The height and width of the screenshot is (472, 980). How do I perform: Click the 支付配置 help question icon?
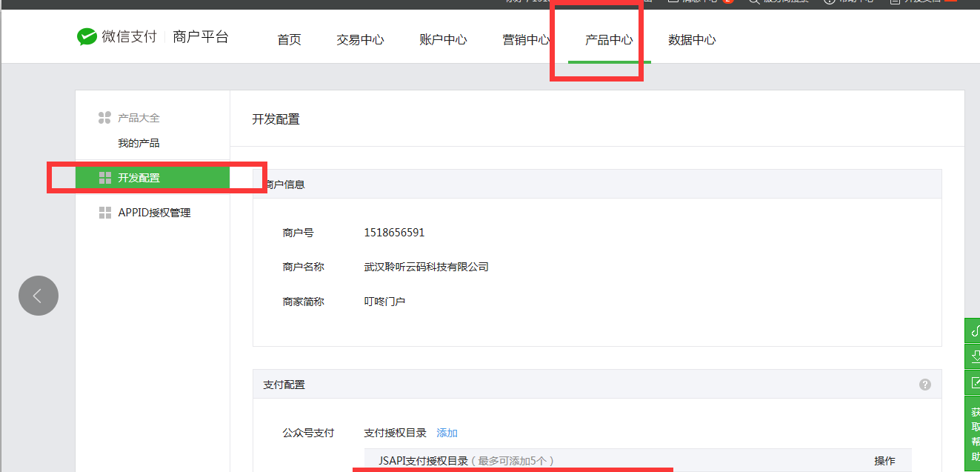pos(925,385)
